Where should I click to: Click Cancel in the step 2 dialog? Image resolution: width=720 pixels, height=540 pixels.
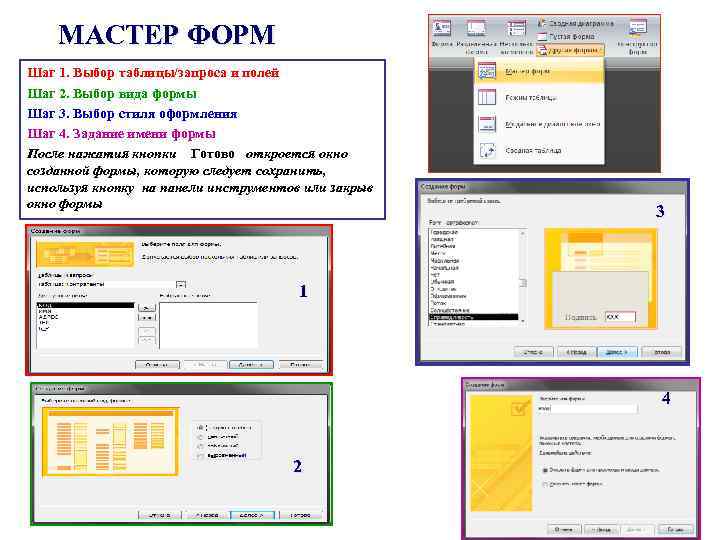[159, 515]
